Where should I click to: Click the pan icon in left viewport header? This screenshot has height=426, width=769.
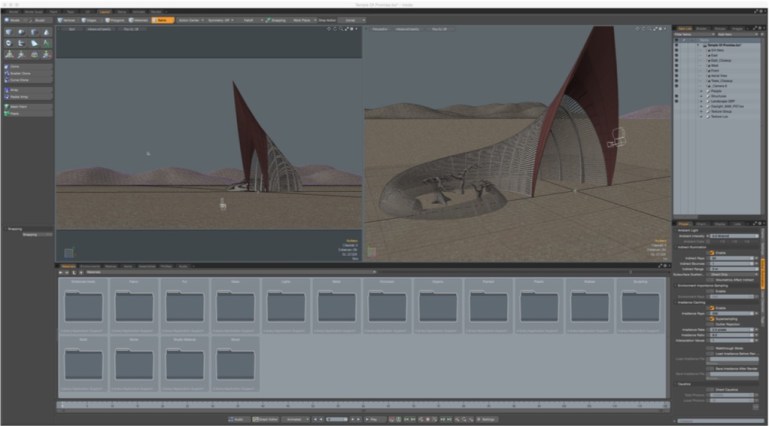pos(329,29)
